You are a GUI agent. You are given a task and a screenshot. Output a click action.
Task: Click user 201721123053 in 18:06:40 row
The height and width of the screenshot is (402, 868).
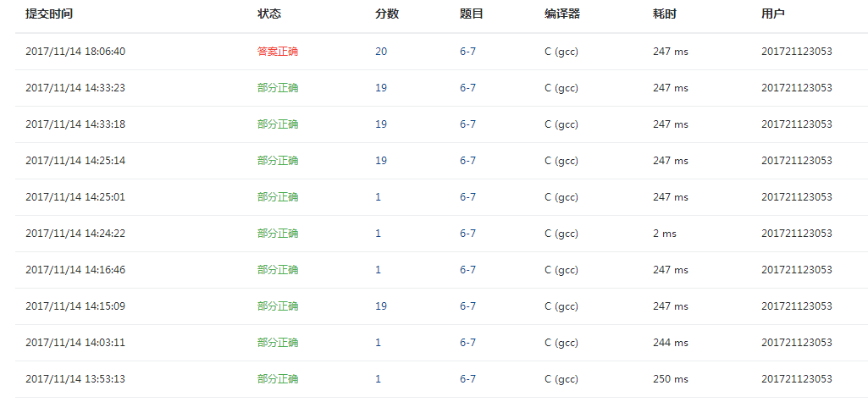797,52
